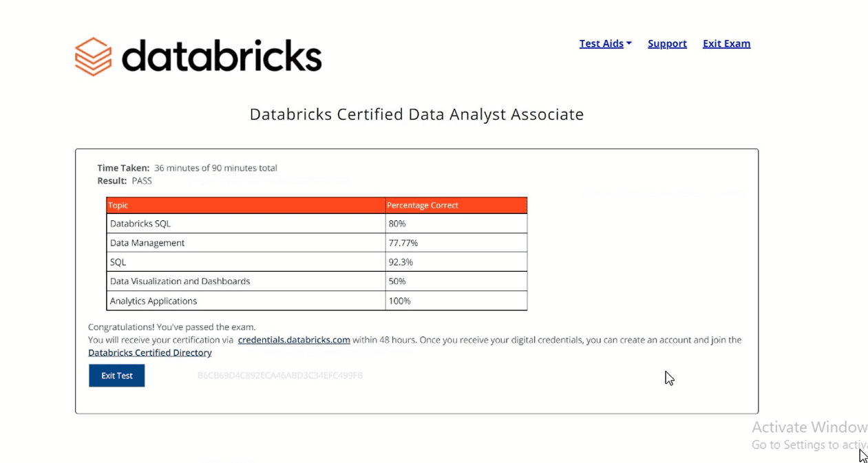This screenshot has height=463, width=868.
Task: Click the Databricks Certified Data Analyst Associate heading
Action: pyautogui.click(x=416, y=114)
